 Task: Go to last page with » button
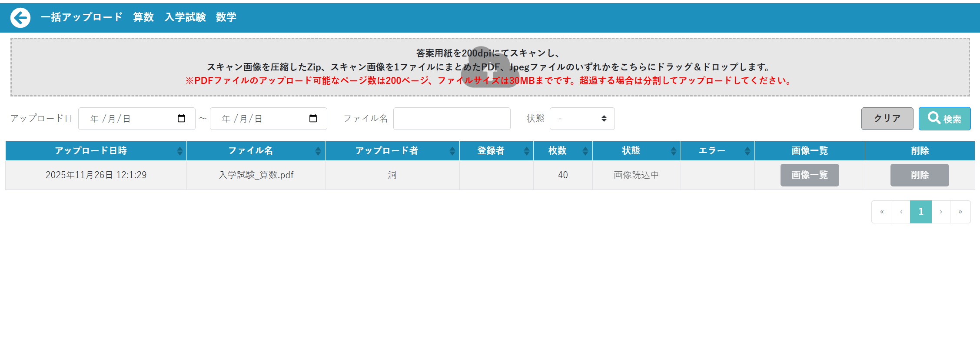(960, 212)
